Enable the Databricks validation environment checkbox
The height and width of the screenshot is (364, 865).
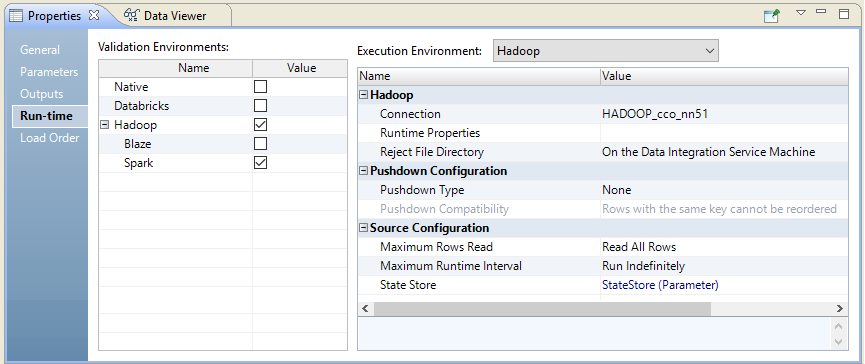(260, 105)
